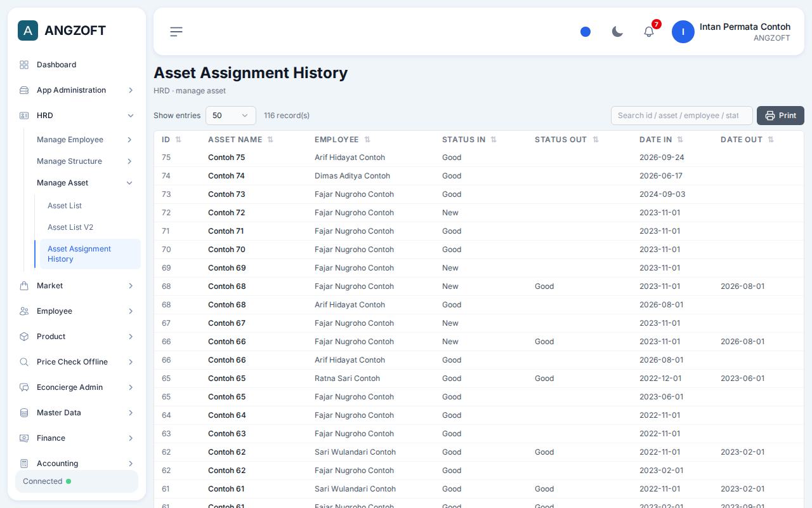Open Asset List V2 submenu item
Image resolution: width=812 pixels, height=508 pixels.
coord(89,227)
